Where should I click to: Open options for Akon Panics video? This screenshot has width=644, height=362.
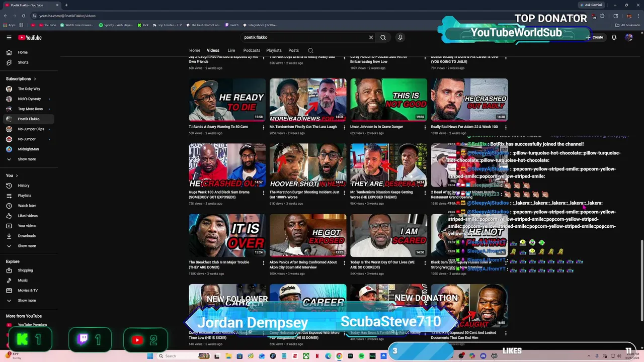[344, 262]
